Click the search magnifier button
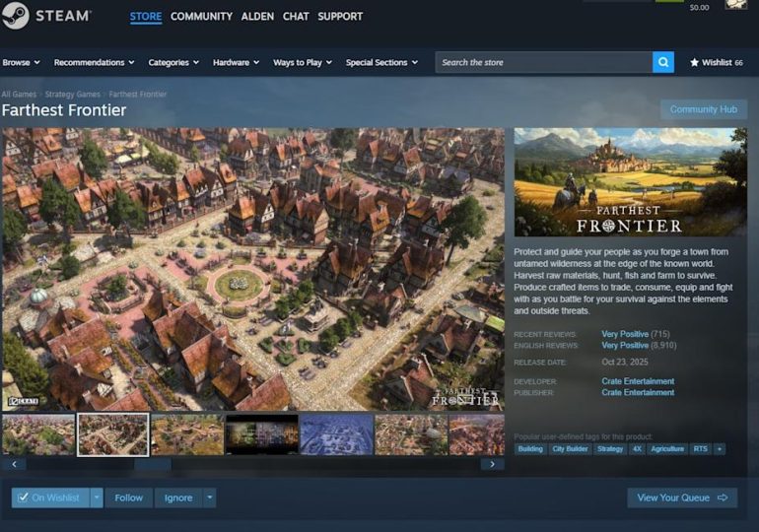This screenshot has width=759, height=532. point(663,62)
